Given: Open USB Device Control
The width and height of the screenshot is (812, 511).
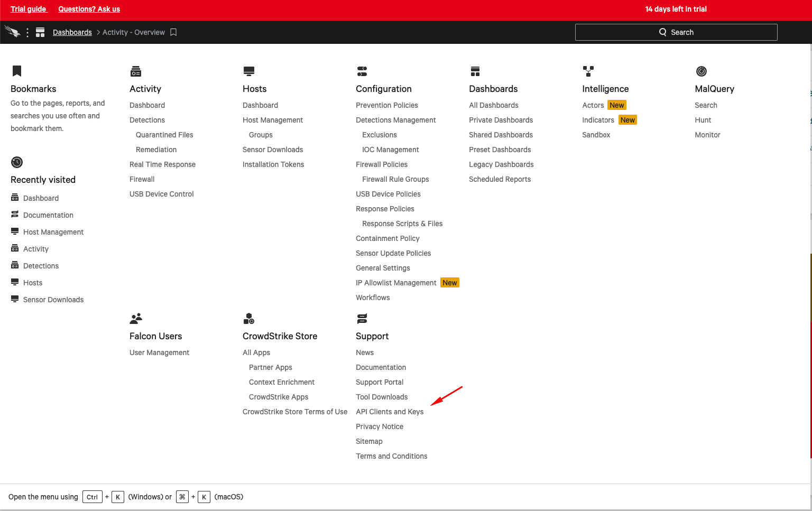Looking at the screenshot, I should [x=161, y=194].
